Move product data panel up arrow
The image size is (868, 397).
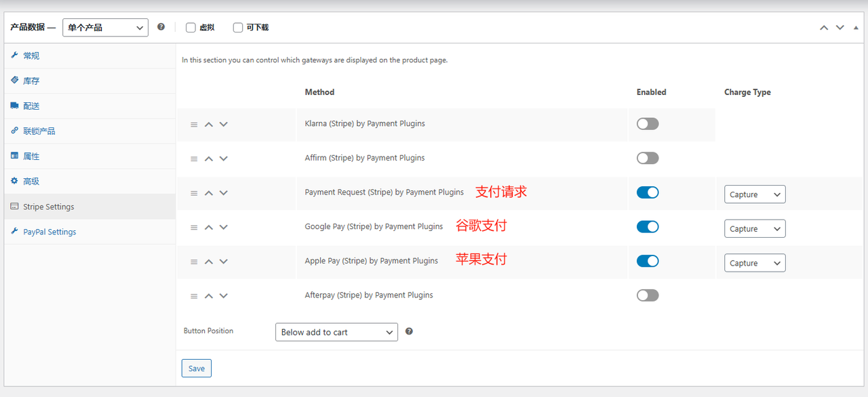click(824, 28)
